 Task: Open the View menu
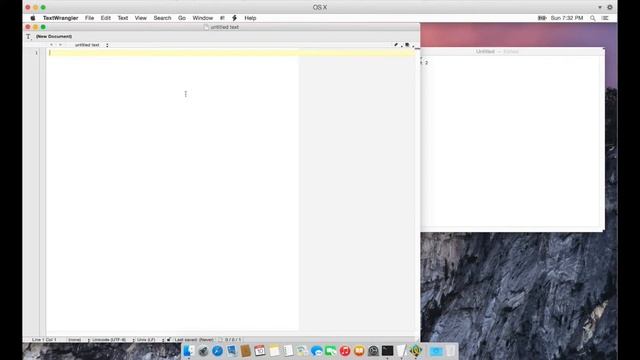pos(141,18)
